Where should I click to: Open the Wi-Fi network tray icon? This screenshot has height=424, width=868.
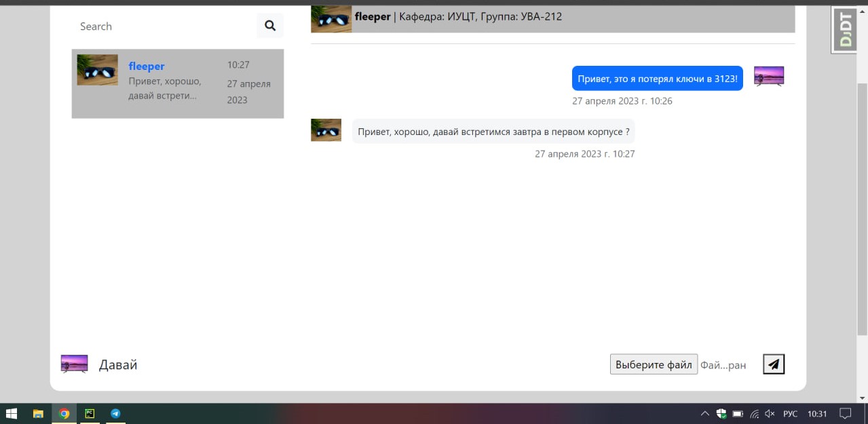coord(754,414)
